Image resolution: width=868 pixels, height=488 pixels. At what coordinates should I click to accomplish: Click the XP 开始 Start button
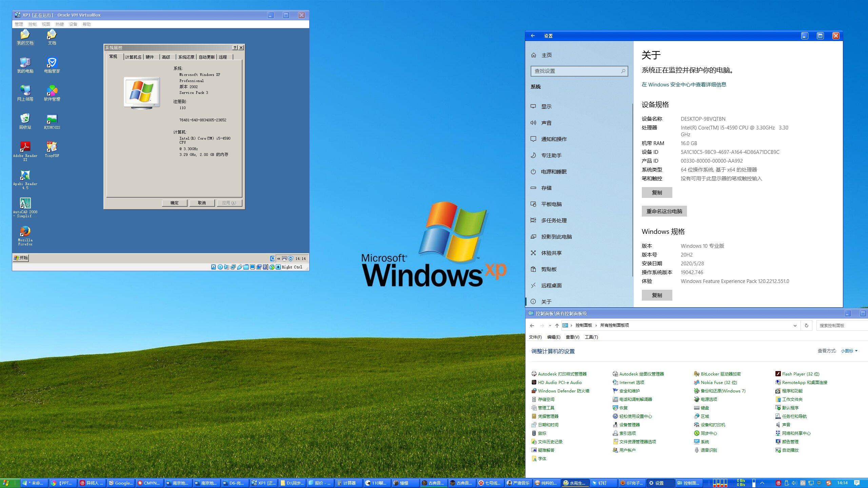21,258
